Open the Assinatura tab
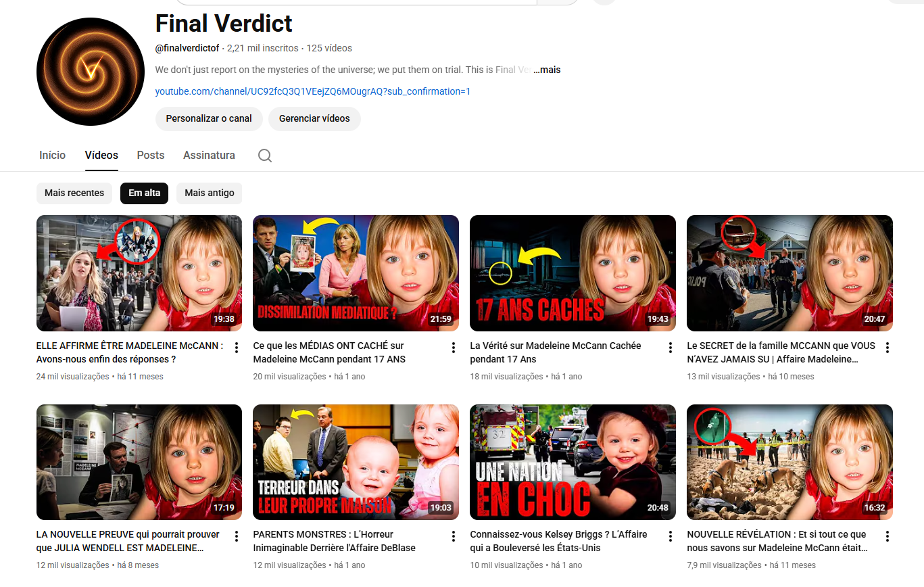 click(209, 155)
